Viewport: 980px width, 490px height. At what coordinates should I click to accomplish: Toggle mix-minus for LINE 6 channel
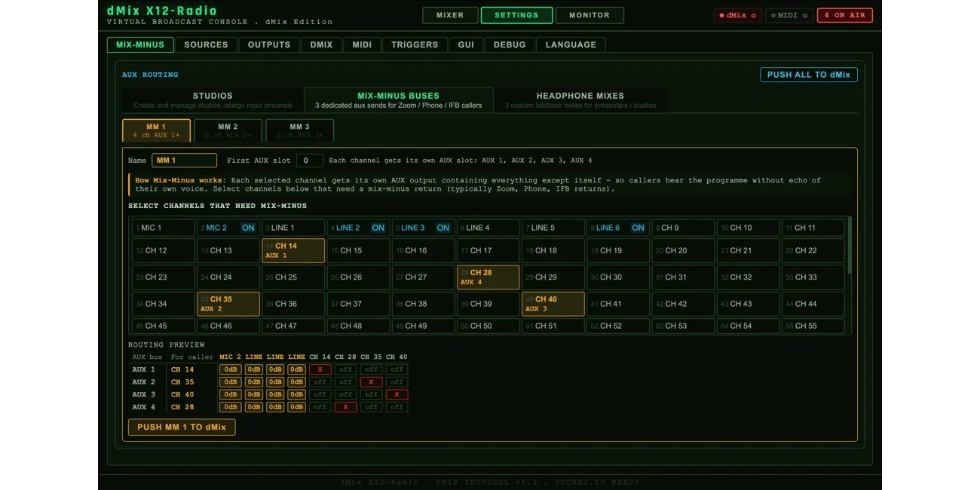[617, 228]
